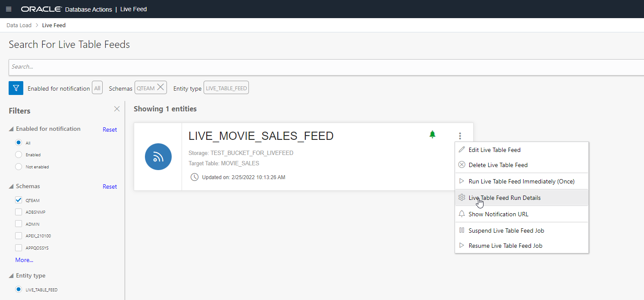The image size is (644, 300).
Task: Remove the QTEAM schema filter chip
Action: (x=160, y=88)
